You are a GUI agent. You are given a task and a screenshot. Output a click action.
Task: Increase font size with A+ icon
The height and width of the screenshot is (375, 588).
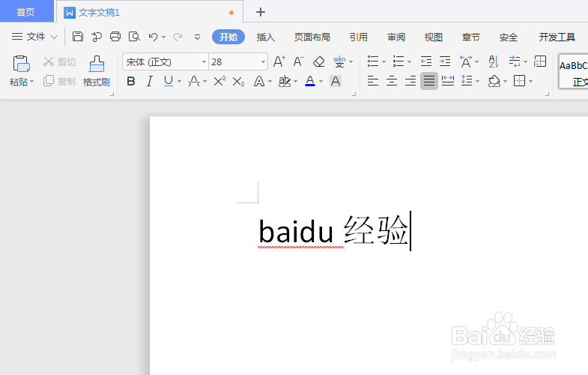(x=279, y=61)
